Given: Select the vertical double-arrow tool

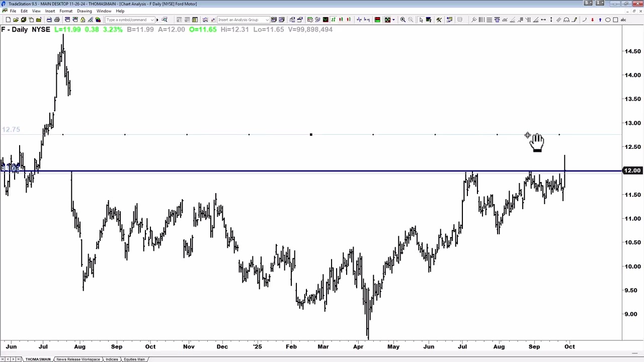Looking at the screenshot, I should click(x=551, y=20).
